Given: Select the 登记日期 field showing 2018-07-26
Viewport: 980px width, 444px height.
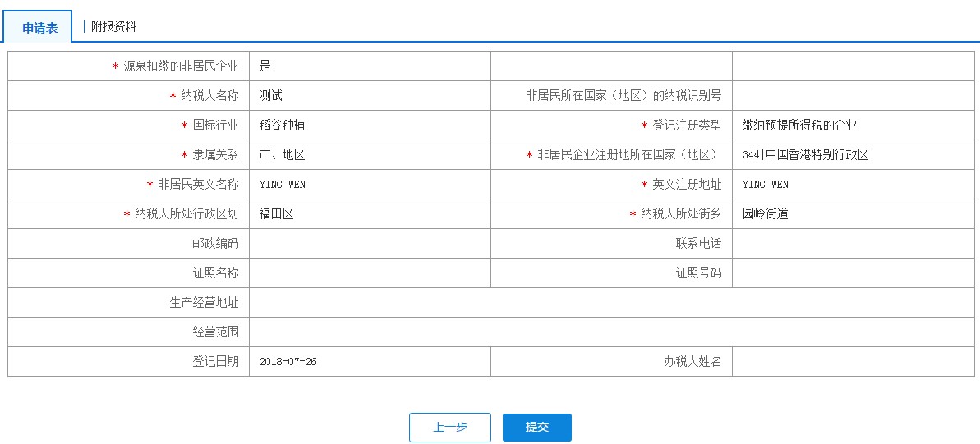Looking at the screenshot, I should [x=370, y=362].
